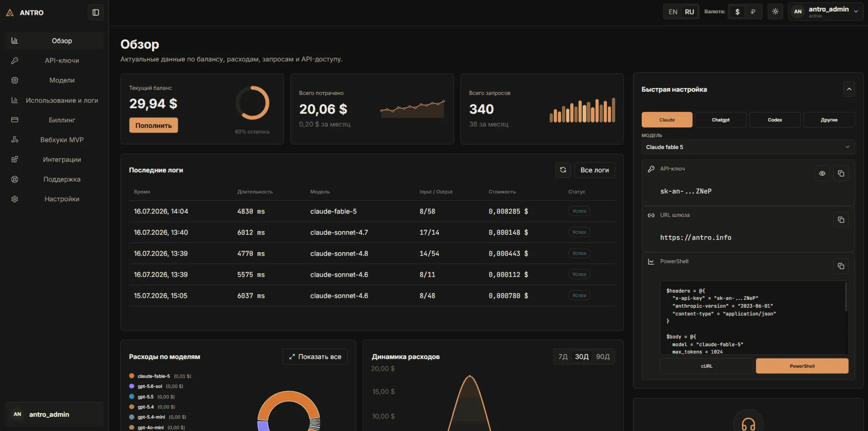Screen dimensions: 868x431
Task: Navigate to Биллинг
Action: pos(55,120)
